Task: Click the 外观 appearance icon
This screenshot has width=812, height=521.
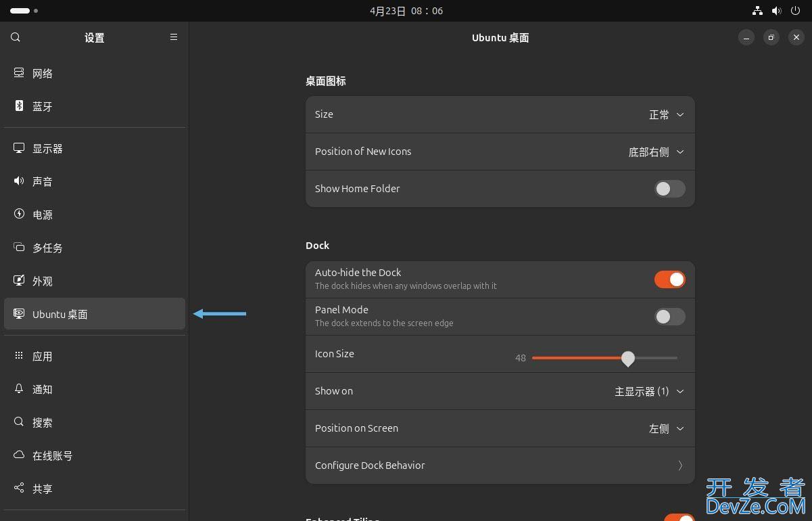Action: point(19,281)
